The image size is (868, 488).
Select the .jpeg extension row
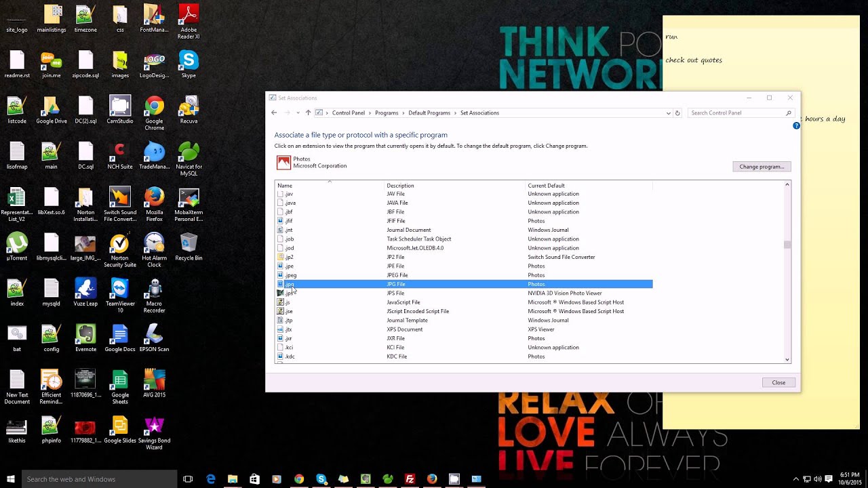(464, 275)
